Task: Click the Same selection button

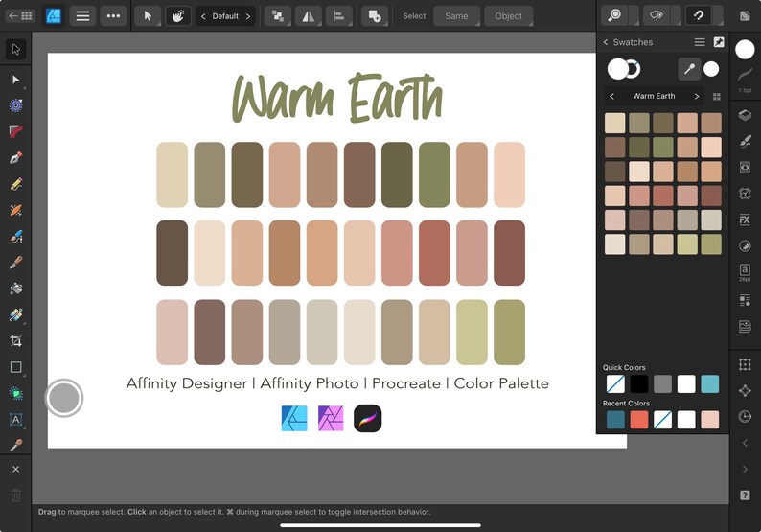Action: coord(457,16)
